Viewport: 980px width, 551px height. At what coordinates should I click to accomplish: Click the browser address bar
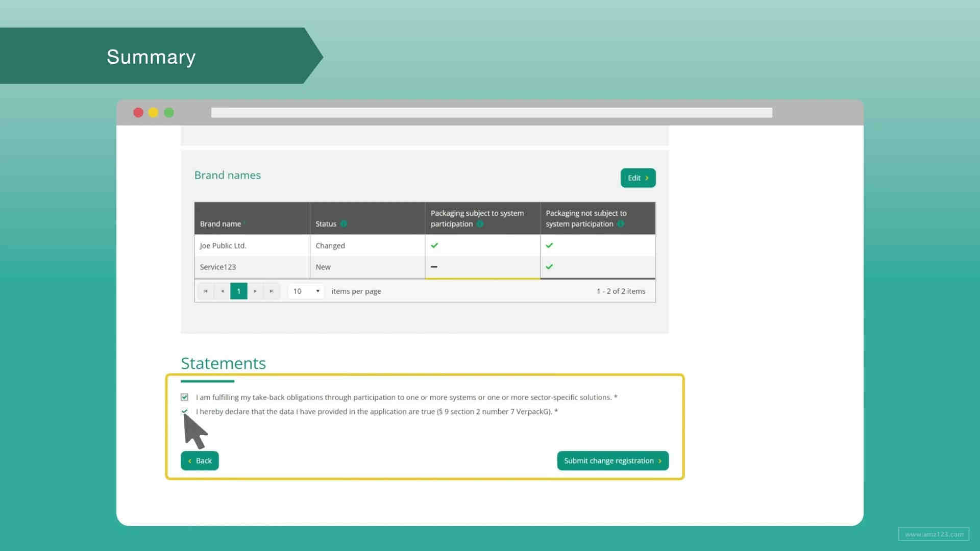click(492, 113)
